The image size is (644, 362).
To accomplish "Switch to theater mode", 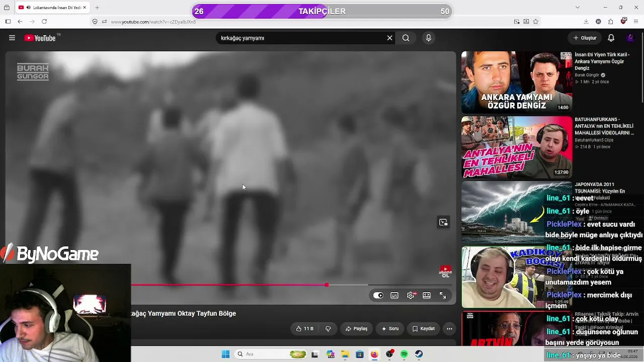I will coord(427,295).
